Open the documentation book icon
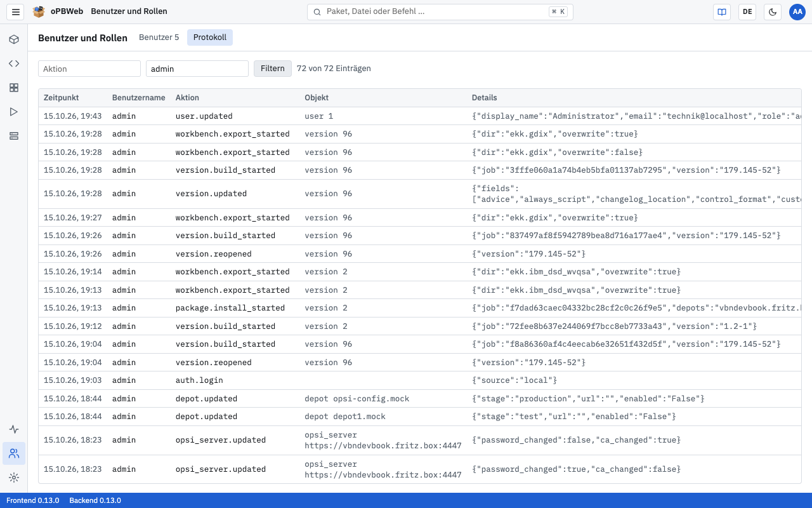This screenshot has width=812, height=508. pos(722,11)
